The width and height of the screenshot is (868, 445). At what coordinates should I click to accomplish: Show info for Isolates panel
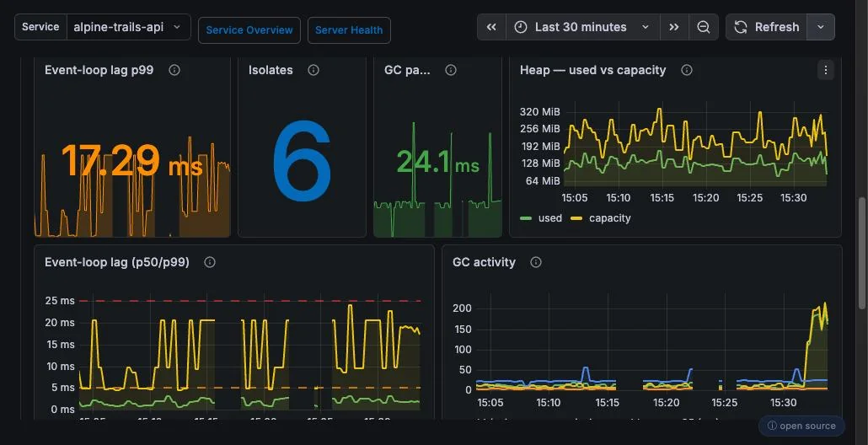pos(313,70)
